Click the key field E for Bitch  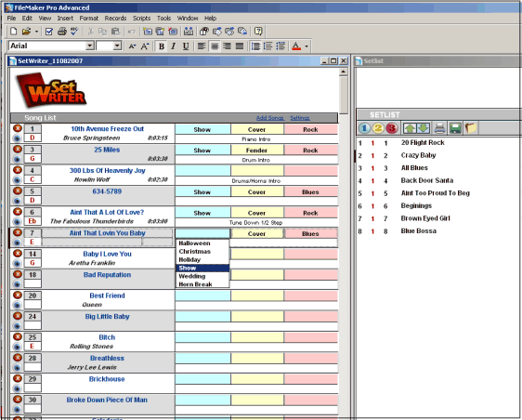[33, 347]
